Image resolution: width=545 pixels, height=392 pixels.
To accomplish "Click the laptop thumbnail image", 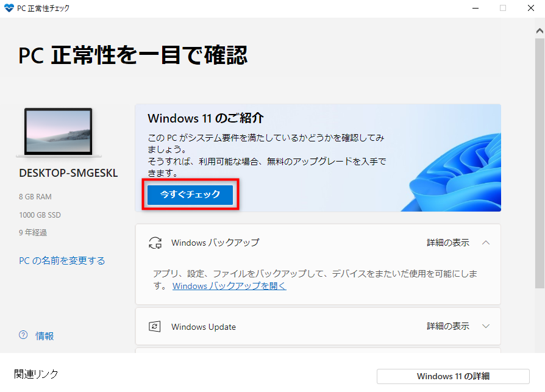I will pos(59,132).
